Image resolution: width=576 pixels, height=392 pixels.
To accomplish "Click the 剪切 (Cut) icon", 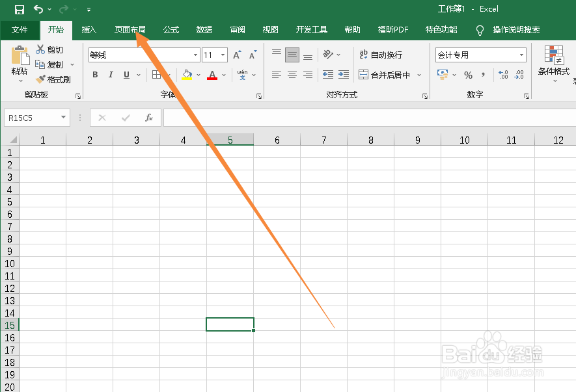I will coord(52,49).
